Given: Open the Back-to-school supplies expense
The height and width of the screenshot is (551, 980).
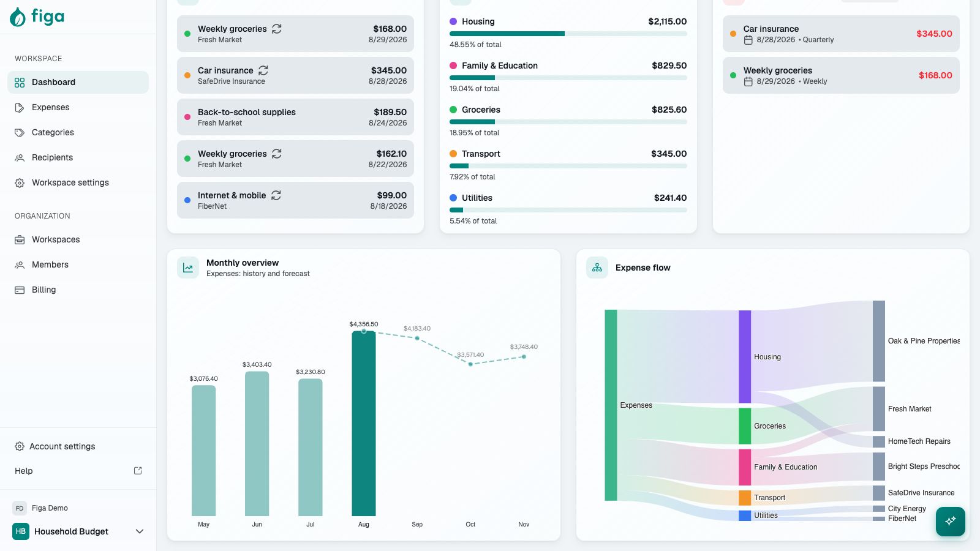Looking at the screenshot, I should point(295,117).
